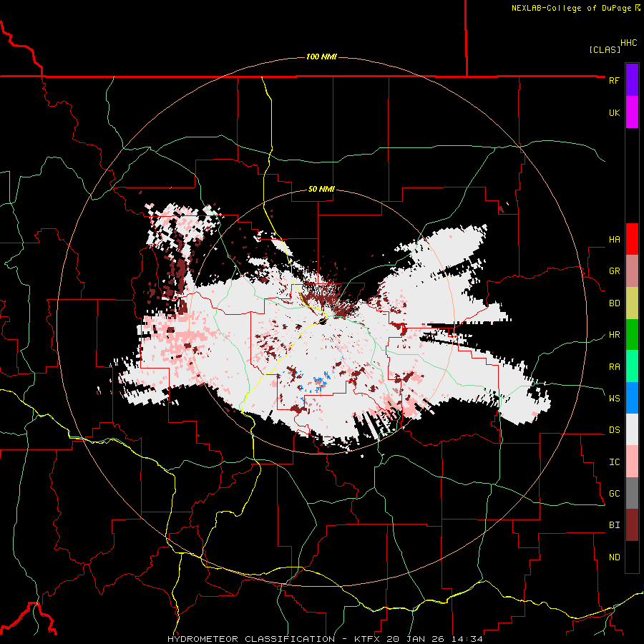Click the HR legend label text

(614, 335)
